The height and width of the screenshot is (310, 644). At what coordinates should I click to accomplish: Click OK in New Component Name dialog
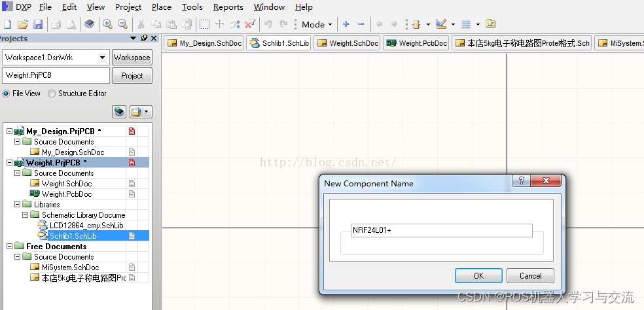click(478, 276)
